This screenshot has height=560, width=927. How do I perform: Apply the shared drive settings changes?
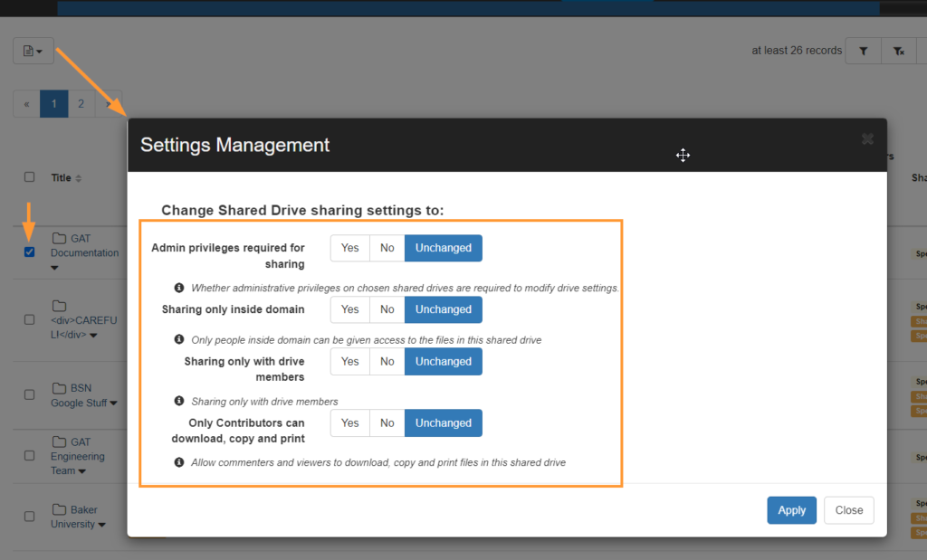click(x=791, y=510)
